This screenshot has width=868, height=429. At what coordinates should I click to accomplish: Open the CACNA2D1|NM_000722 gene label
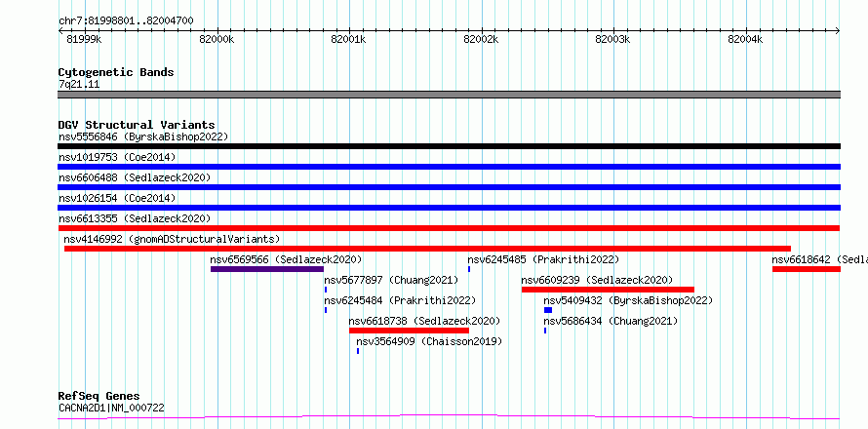tap(111, 408)
